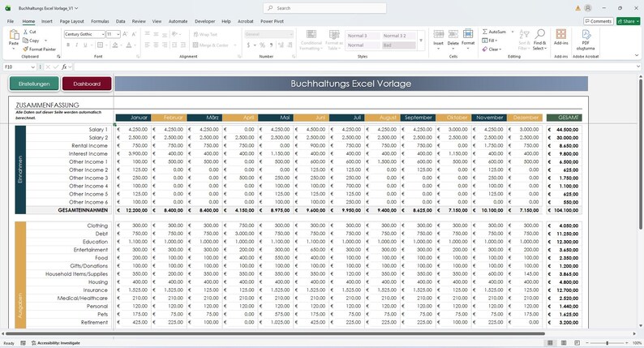Click the green Share button
Viewport: 644px width, 348px height.
coord(629,21)
